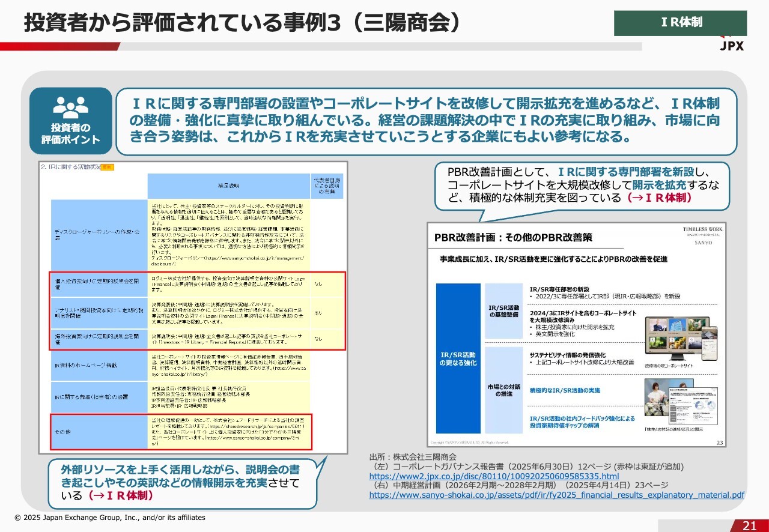The height and width of the screenshot is (532, 769).
Task: Click the JPX logo
Action: 732,46
